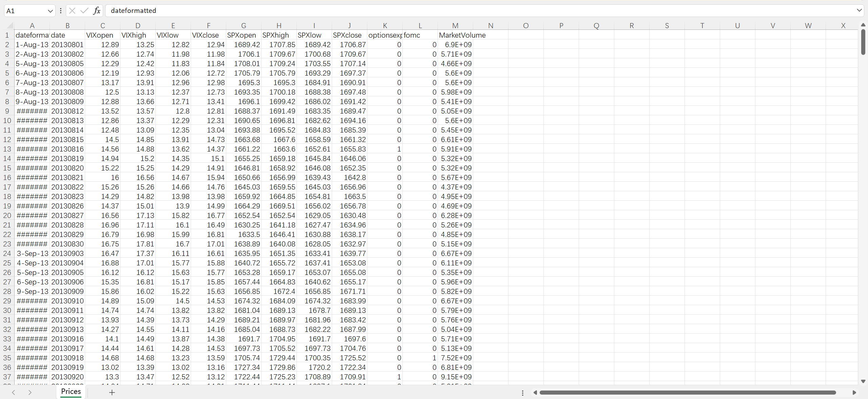868x399 pixels.
Task: Click the add new sheet plus icon
Action: [112, 392]
